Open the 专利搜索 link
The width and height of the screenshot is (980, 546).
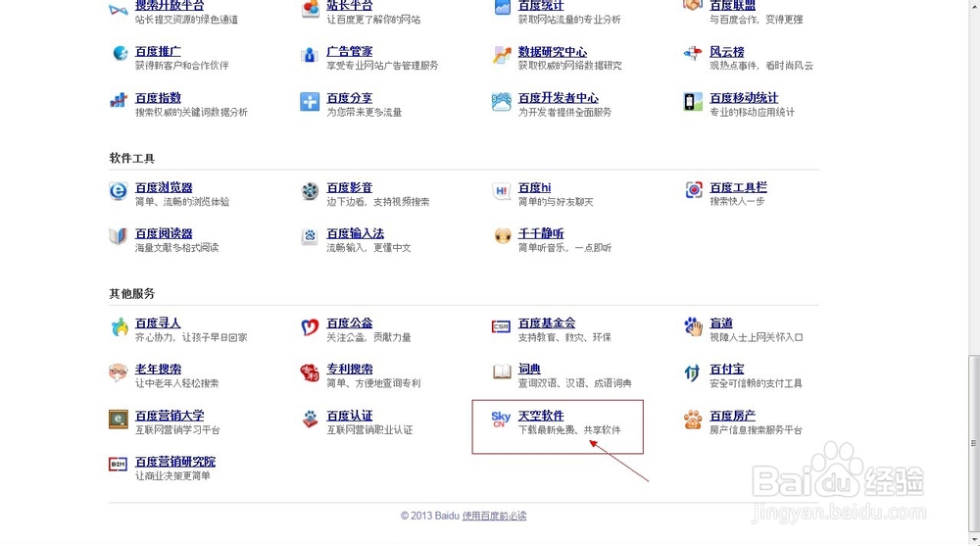pos(350,369)
